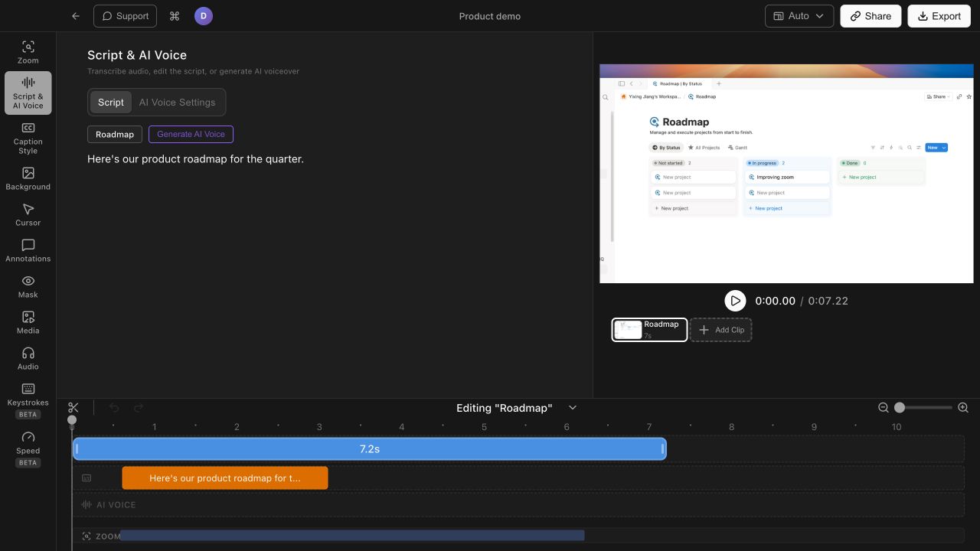The width and height of the screenshot is (980, 551).
Task: Click timeline ruler at 10 second mark
Action: pyautogui.click(x=897, y=427)
